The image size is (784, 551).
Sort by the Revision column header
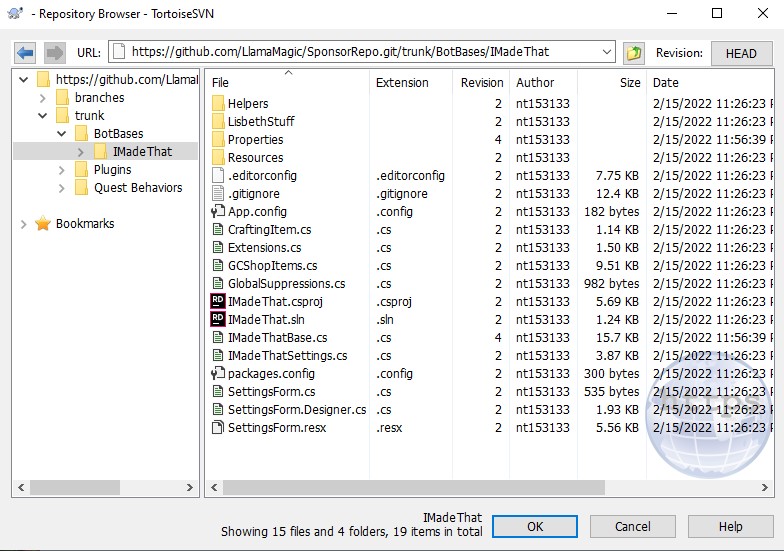[x=481, y=83]
